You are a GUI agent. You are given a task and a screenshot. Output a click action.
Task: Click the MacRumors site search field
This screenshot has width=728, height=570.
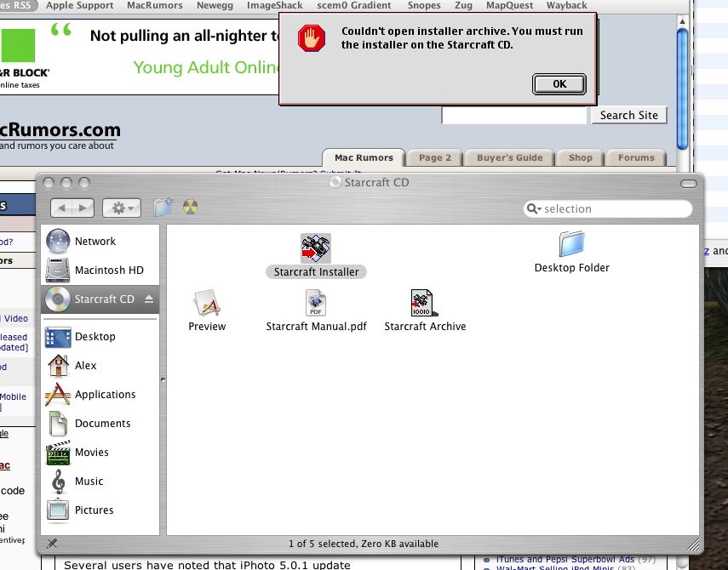pos(514,116)
